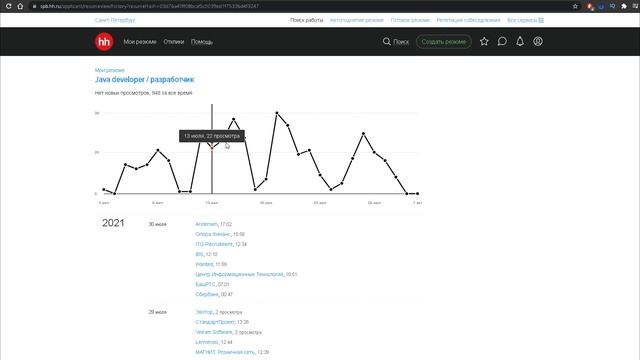Open Andersen company link
The height and width of the screenshot is (360, 640).
[207, 224]
